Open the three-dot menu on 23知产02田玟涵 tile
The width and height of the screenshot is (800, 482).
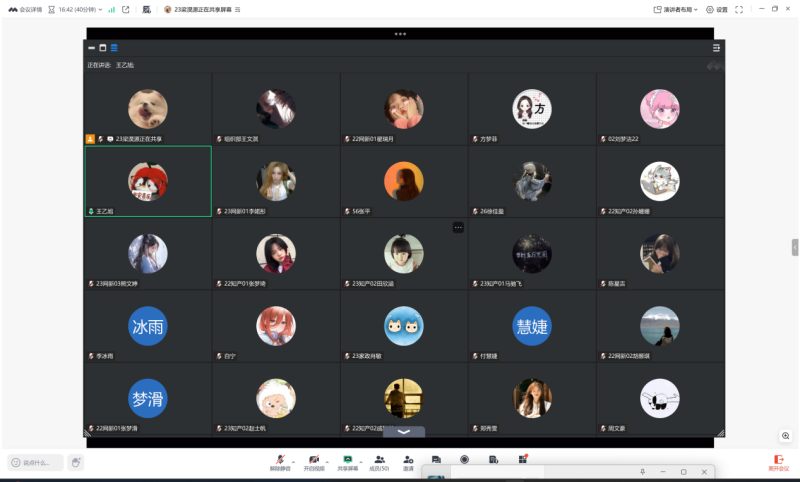pos(458,228)
